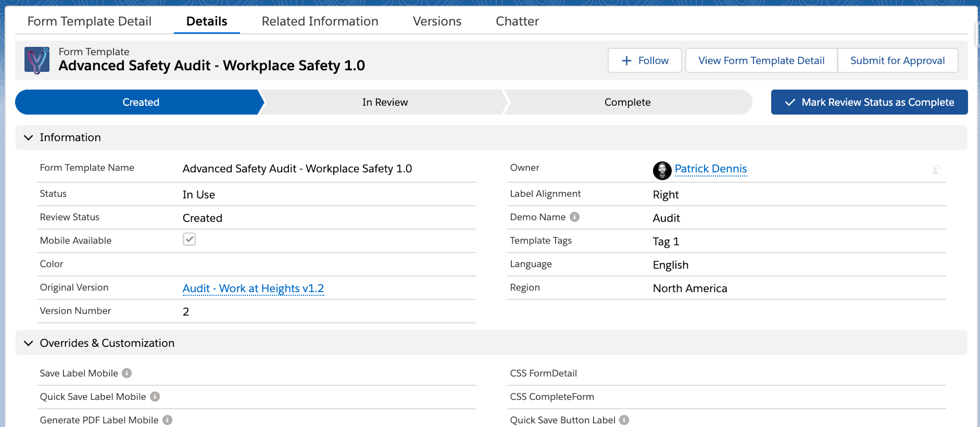This screenshot has height=427, width=980.
Task: Click the Template Tags value Tag 1
Action: pos(665,242)
